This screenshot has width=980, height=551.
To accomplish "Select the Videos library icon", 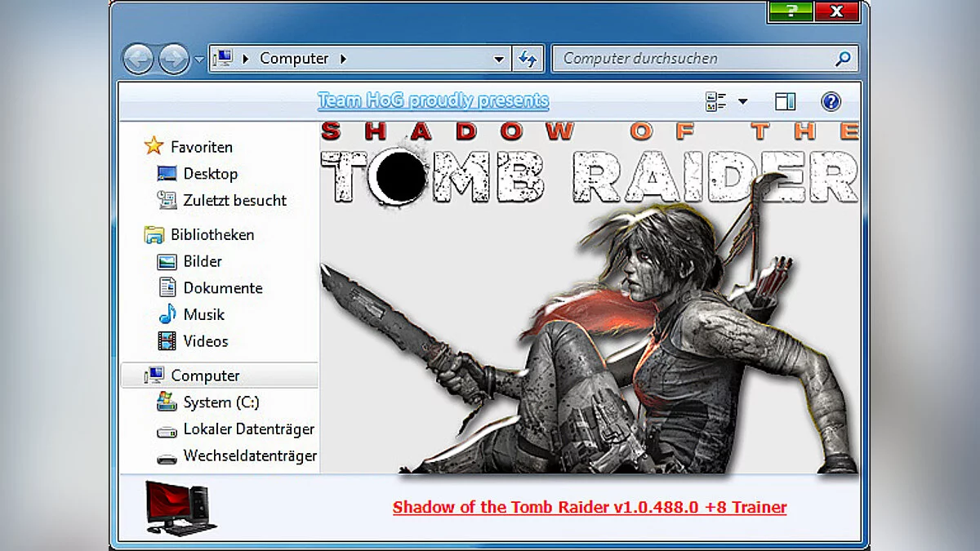I will coord(166,341).
